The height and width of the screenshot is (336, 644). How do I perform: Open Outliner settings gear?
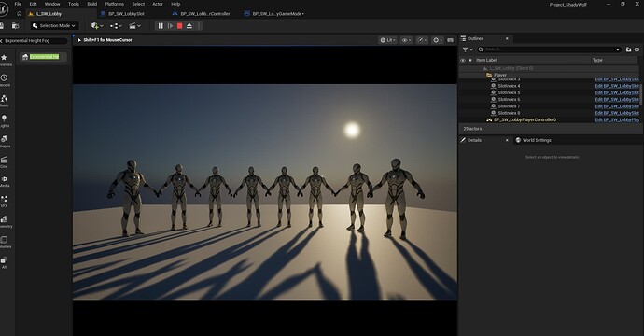(x=637, y=49)
